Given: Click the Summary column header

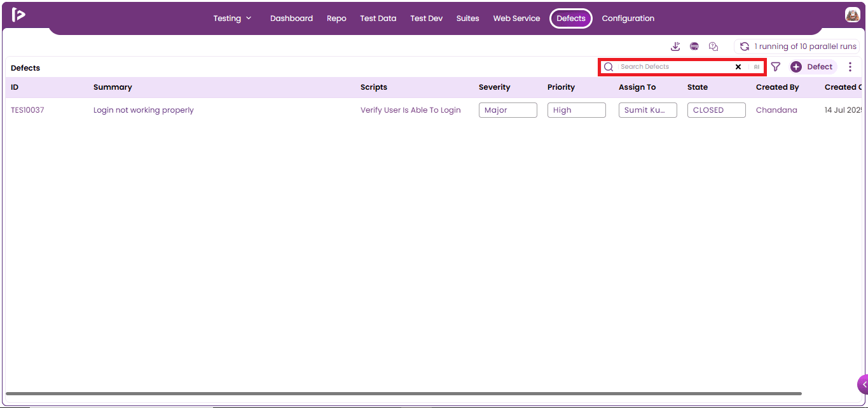Looking at the screenshot, I should coord(113,87).
